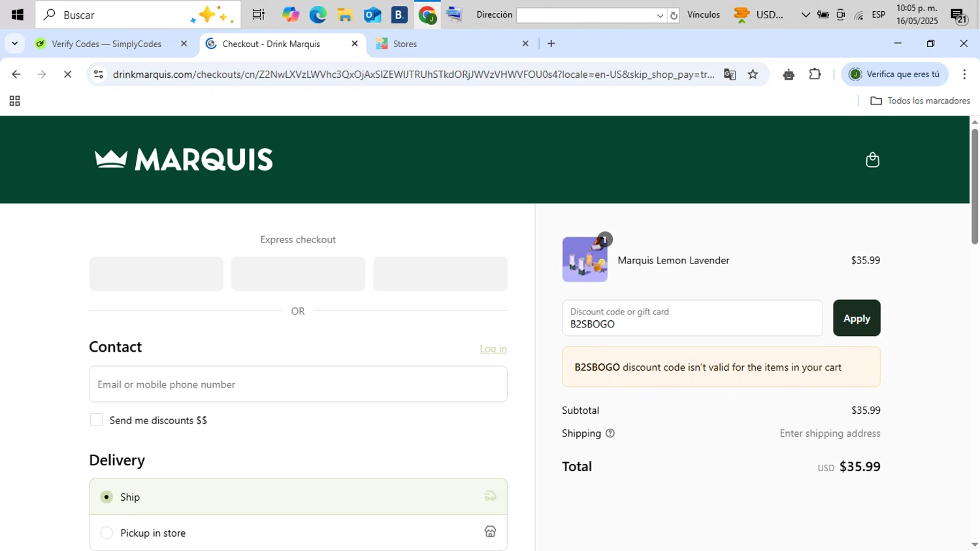
Task: Check the Send me discounts $$ box
Action: [96, 420]
